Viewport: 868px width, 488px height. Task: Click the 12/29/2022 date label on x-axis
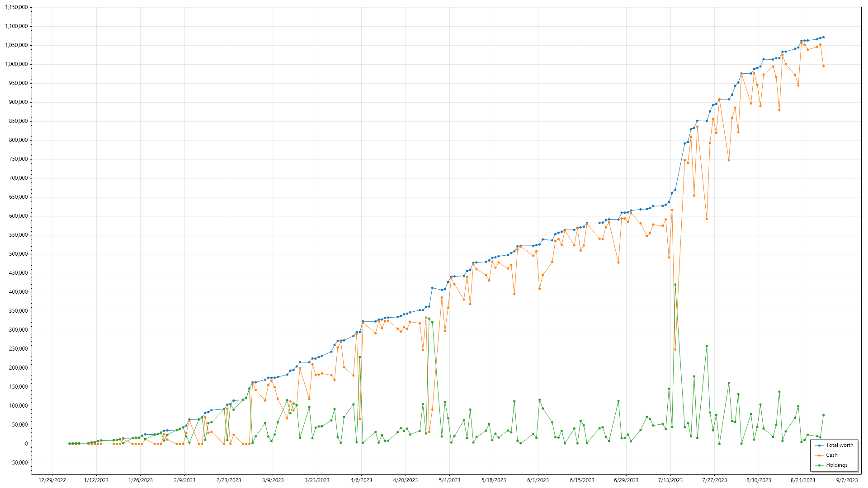tap(52, 480)
